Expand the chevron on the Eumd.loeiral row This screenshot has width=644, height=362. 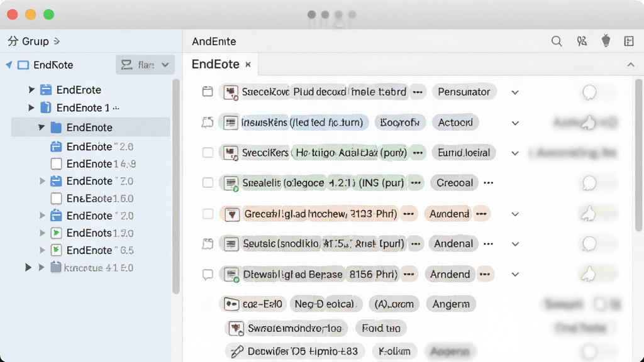[x=515, y=153]
